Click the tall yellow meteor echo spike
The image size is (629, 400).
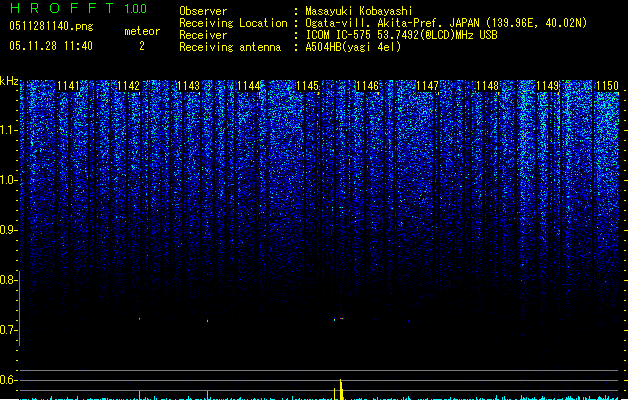(341, 389)
